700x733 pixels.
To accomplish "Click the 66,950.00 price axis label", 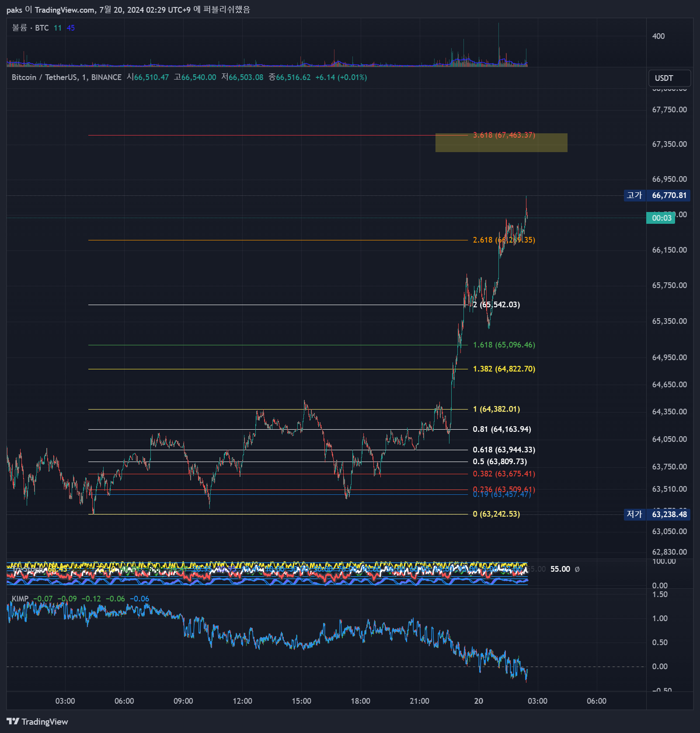I will tap(669, 179).
